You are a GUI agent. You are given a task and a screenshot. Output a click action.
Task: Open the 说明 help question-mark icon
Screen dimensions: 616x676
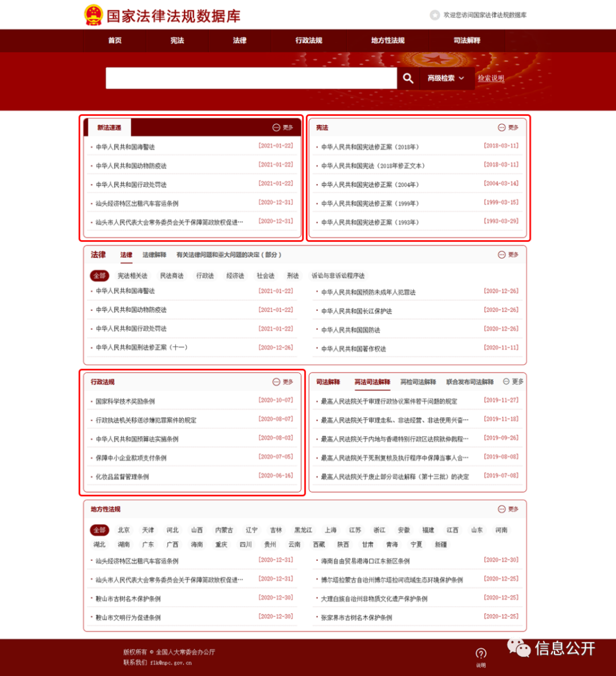pyautogui.click(x=481, y=653)
